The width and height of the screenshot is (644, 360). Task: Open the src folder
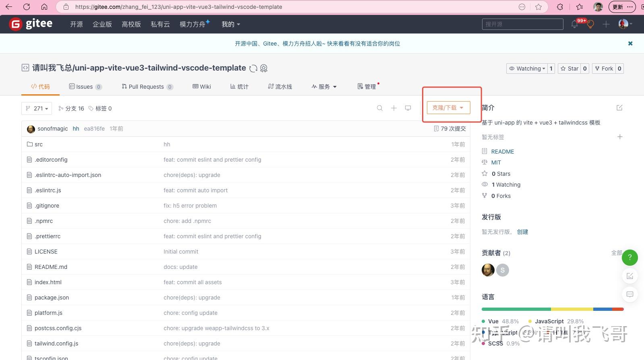pos(39,144)
